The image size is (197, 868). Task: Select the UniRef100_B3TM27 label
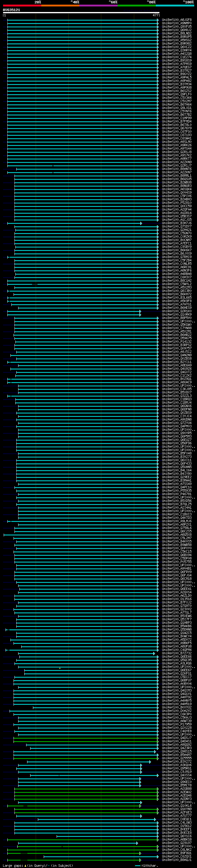177,71
